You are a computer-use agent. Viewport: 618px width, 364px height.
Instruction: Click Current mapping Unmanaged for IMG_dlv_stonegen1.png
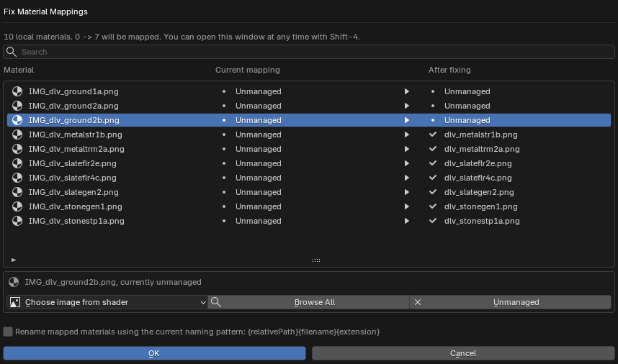click(x=259, y=206)
